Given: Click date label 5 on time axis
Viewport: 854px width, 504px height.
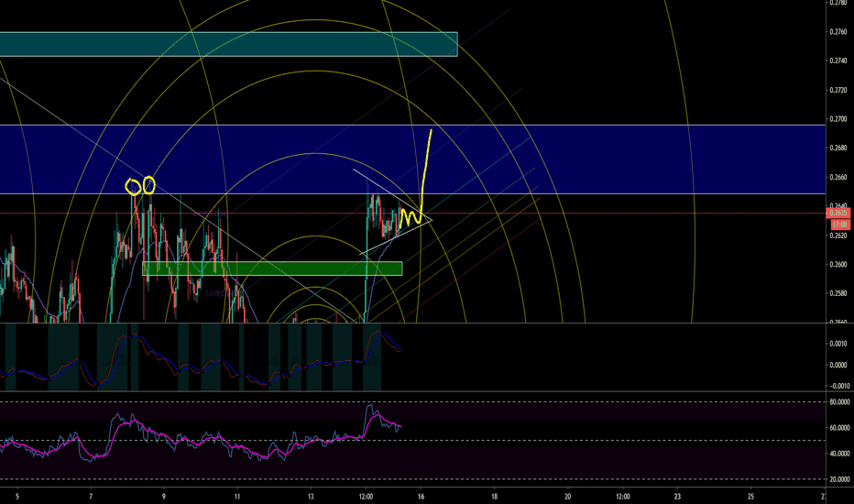Looking at the screenshot, I should pos(17,497).
